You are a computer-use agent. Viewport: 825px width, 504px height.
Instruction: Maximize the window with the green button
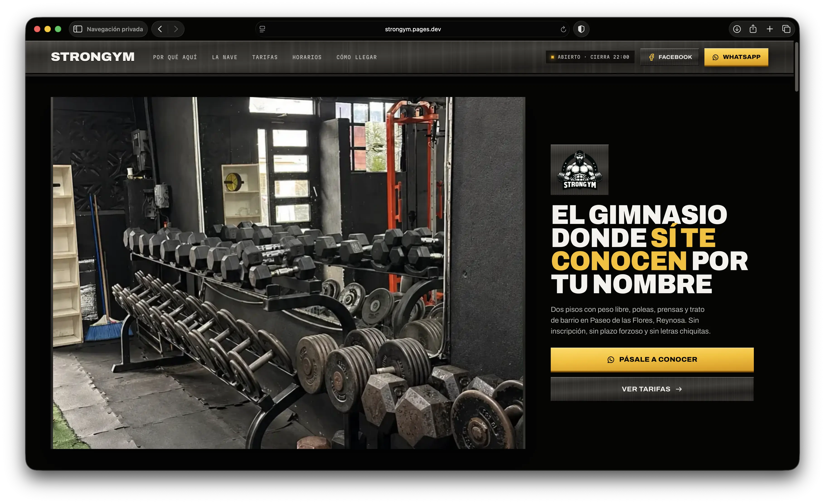[58, 29]
